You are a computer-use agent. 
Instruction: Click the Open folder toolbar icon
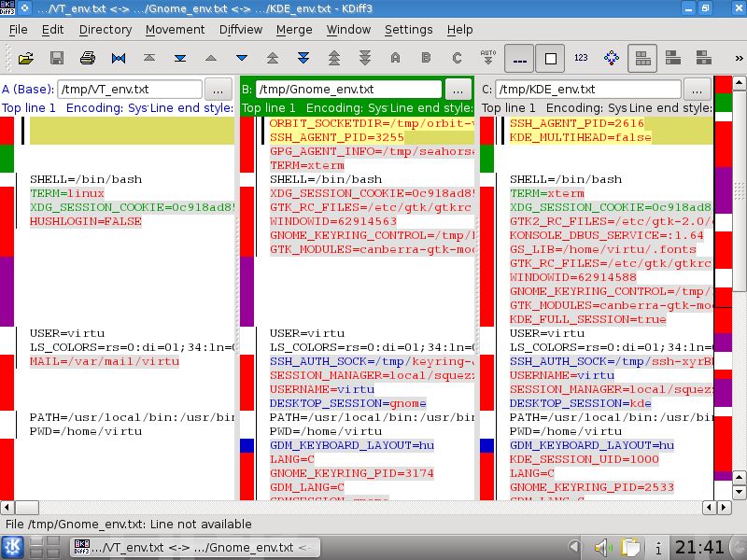tap(26, 58)
